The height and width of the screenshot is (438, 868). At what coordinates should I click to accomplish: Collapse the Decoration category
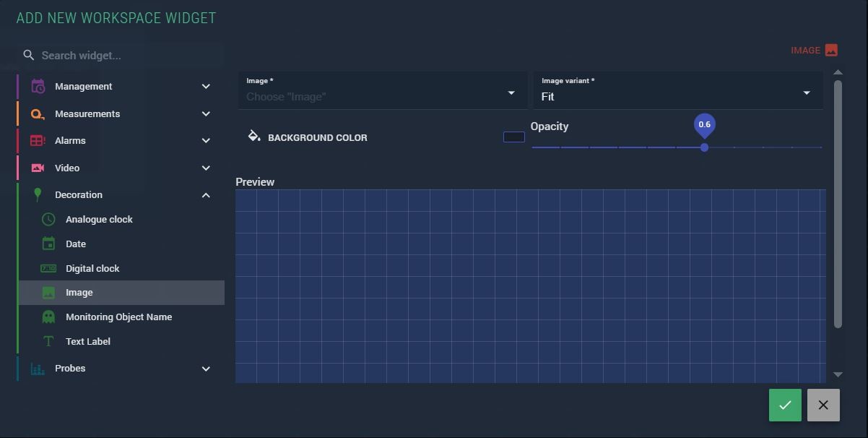coord(206,195)
